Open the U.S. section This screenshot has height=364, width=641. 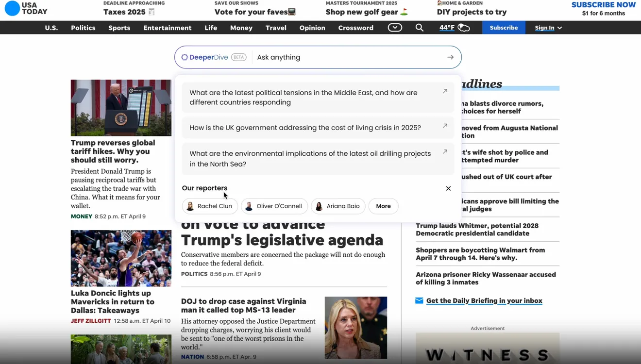pos(51,28)
